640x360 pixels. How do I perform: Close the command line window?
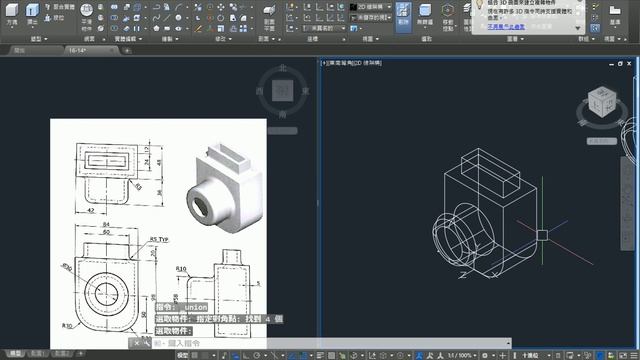click(137, 343)
